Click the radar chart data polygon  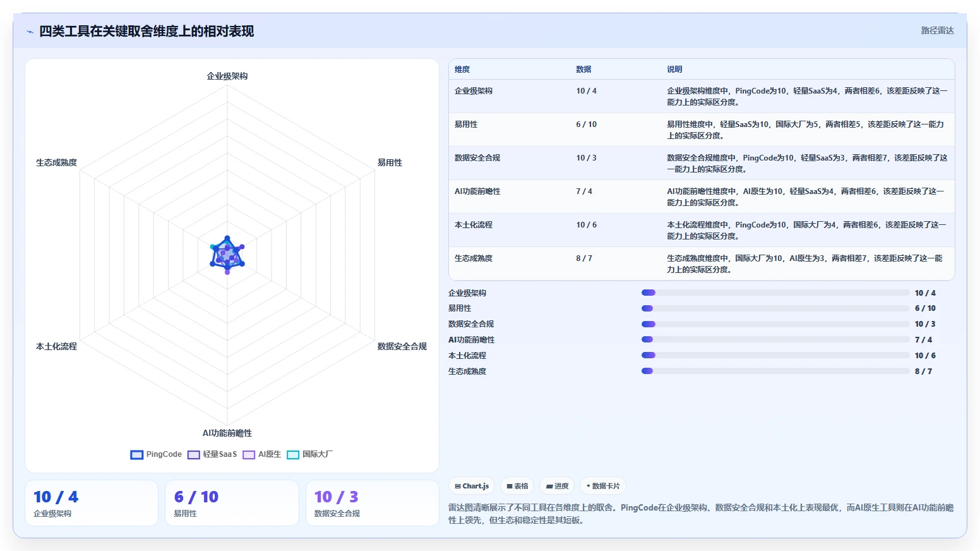(227, 255)
